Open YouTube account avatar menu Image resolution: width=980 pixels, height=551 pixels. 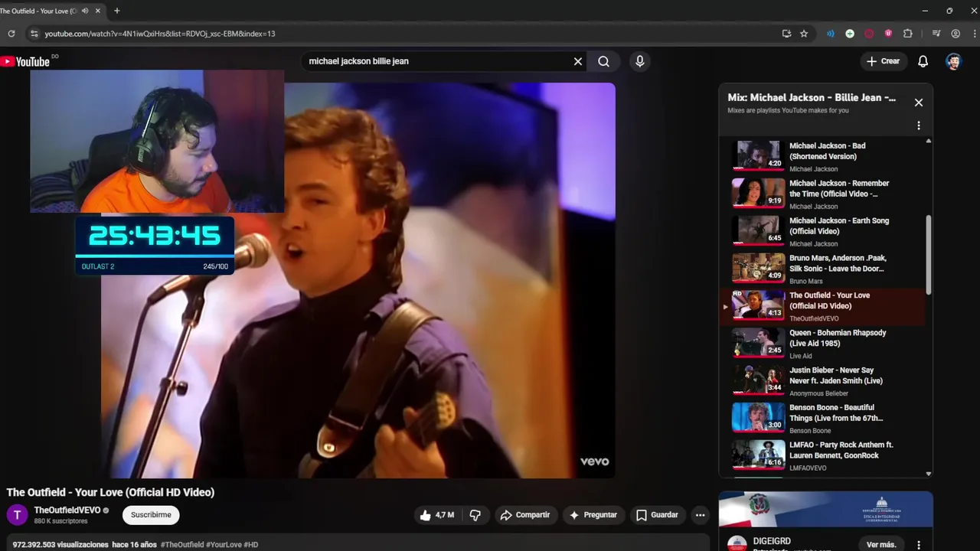tap(953, 61)
